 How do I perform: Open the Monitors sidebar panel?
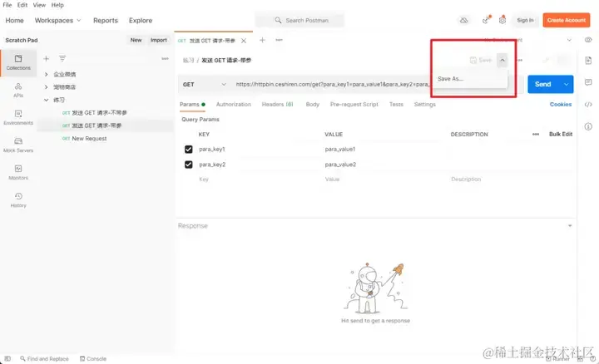click(18, 173)
